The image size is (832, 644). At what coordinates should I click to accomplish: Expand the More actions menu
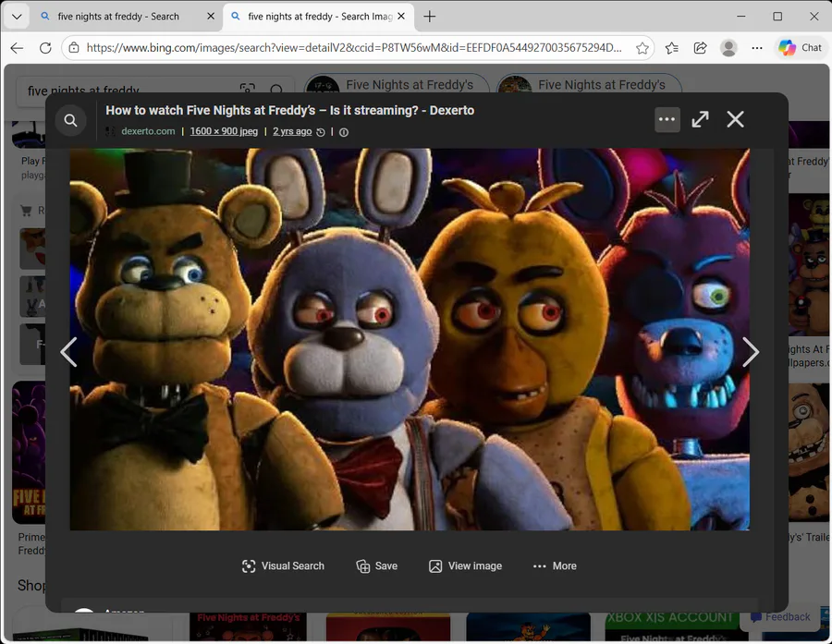pyautogui.click(x=555, y=566)
